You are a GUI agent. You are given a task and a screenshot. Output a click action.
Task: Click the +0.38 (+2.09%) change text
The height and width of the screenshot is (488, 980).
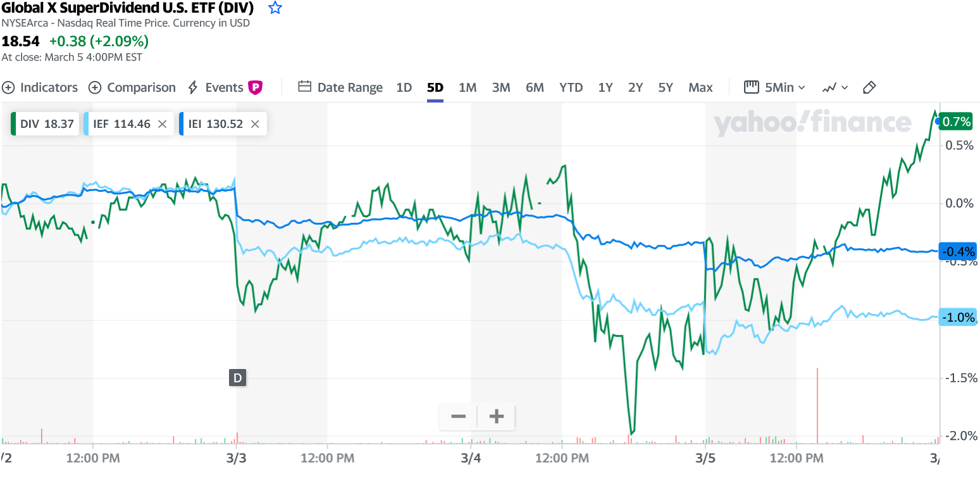(99, 41)
